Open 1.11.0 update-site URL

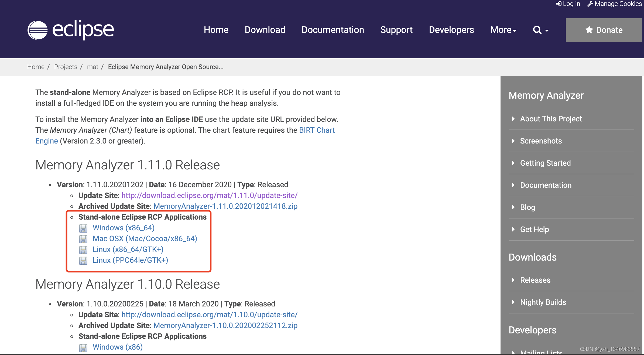[210, 195]
